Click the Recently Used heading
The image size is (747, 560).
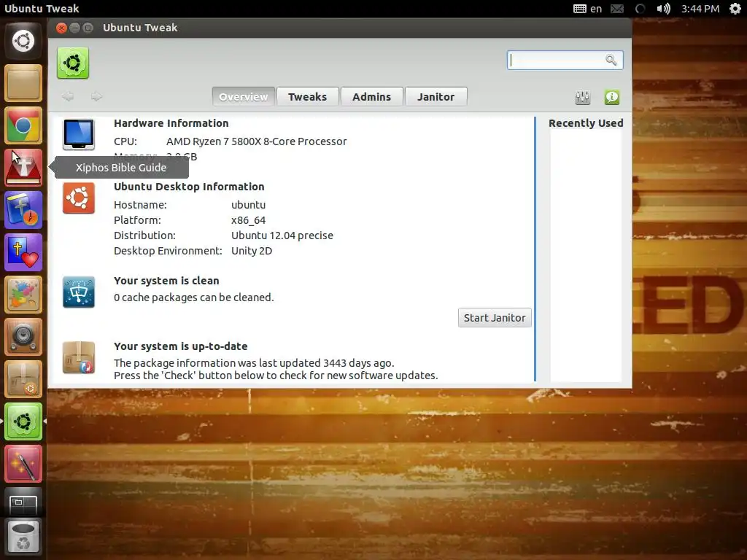(x=586, y=122)
